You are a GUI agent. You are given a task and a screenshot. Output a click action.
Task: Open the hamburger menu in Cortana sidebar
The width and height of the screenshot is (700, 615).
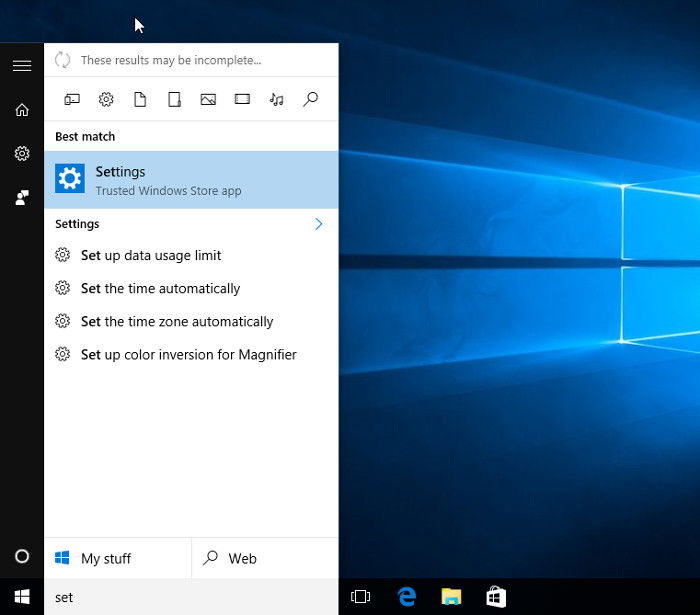point(22,66)
